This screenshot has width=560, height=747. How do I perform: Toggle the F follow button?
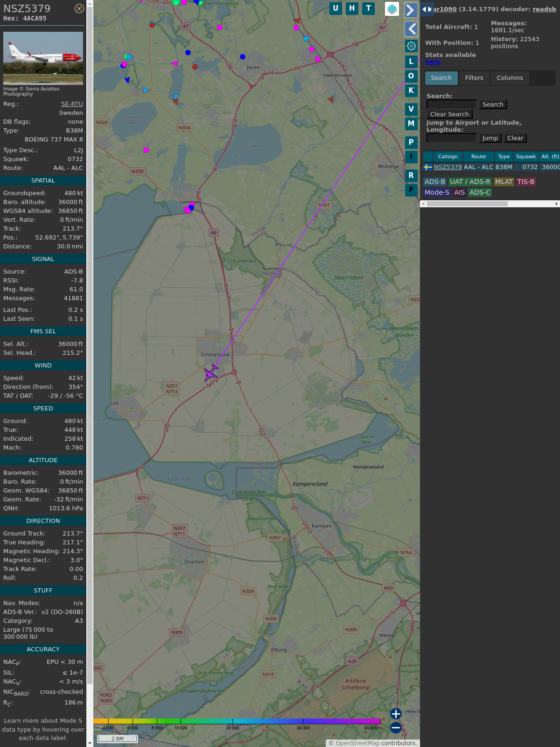point(411,190)
